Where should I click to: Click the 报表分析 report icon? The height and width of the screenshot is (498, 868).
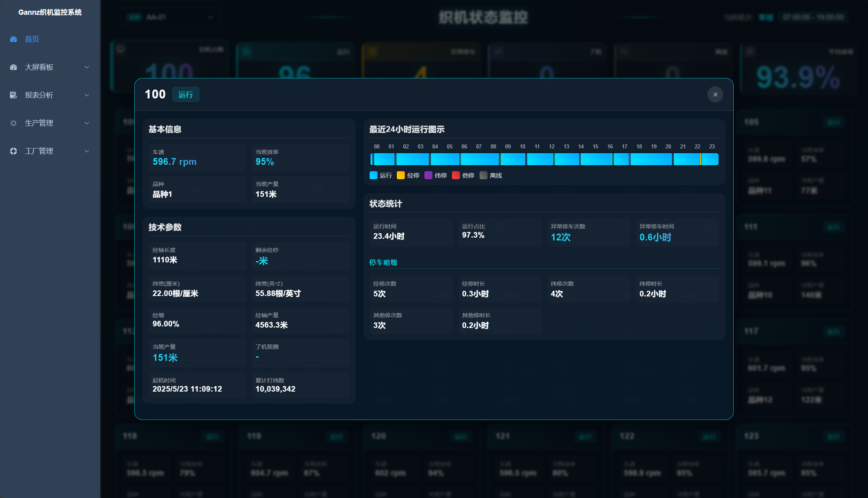[x=14, y=95]
